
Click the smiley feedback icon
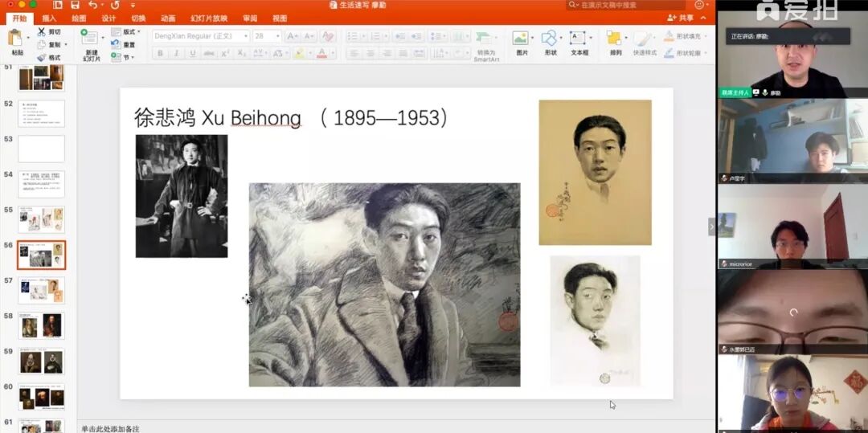point(700,5)
